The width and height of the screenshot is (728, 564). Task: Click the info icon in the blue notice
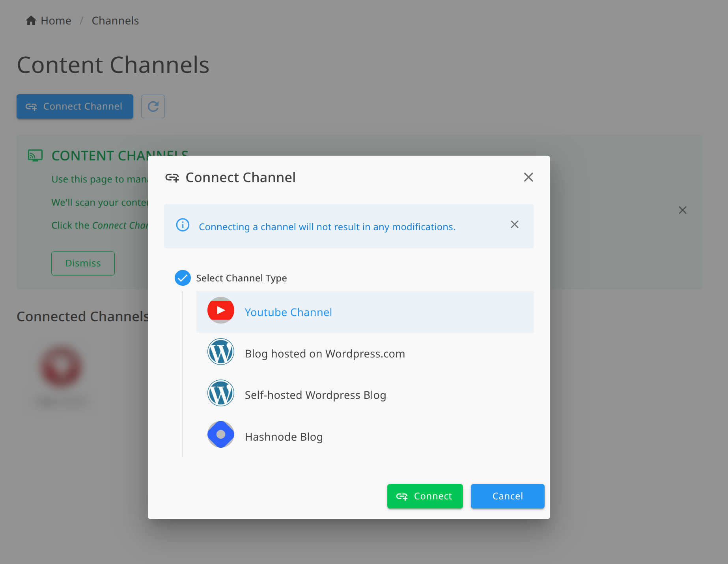coord(182,225)
